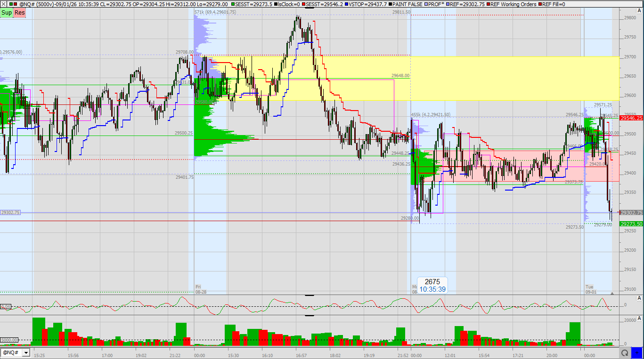
Task: Close the legend bar with the X box
Action: click(x=3, y=4)
